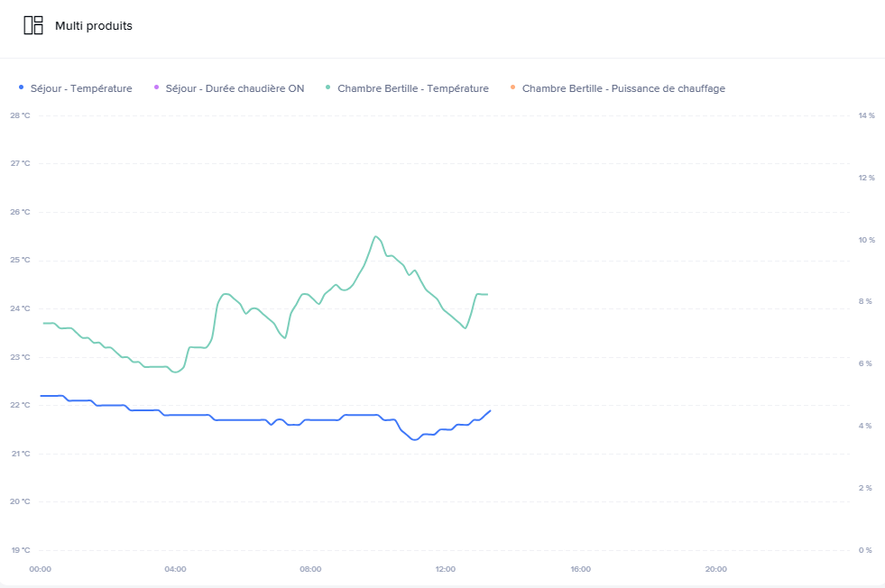
Task: Click the green Chambre Bertille Température legend dot
Action: (x=327, y=87)
